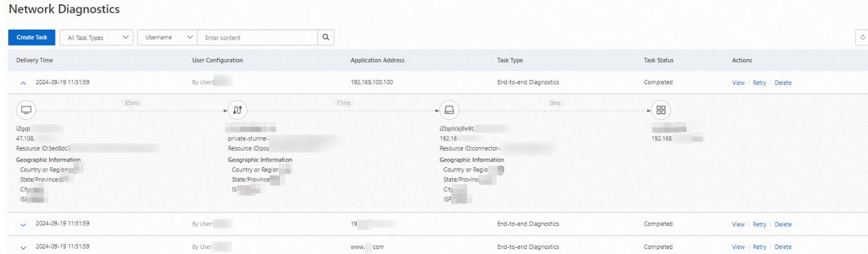Viewport: 868px width, 254px height.
Task: Click the private tunnel routing node icon
Action: tap(237, 110)
